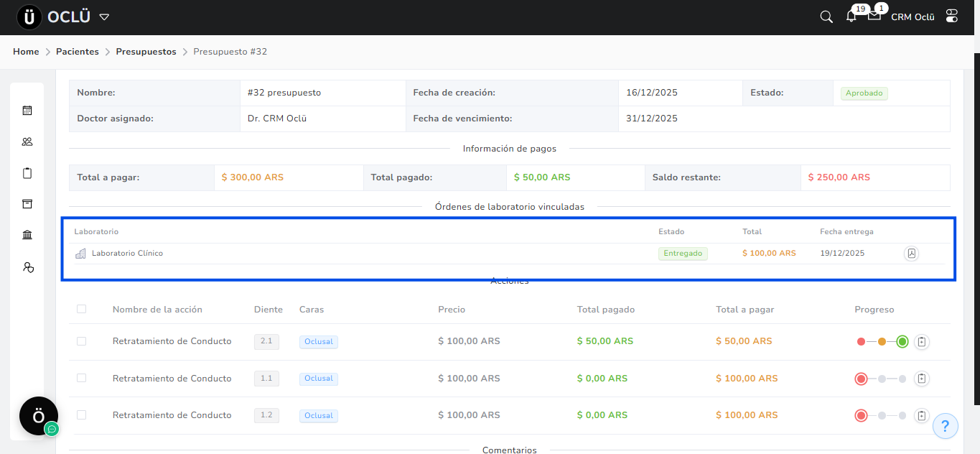
Task: Click the Presupuesto #32 breadcrumb
Action: click(230, 52)
